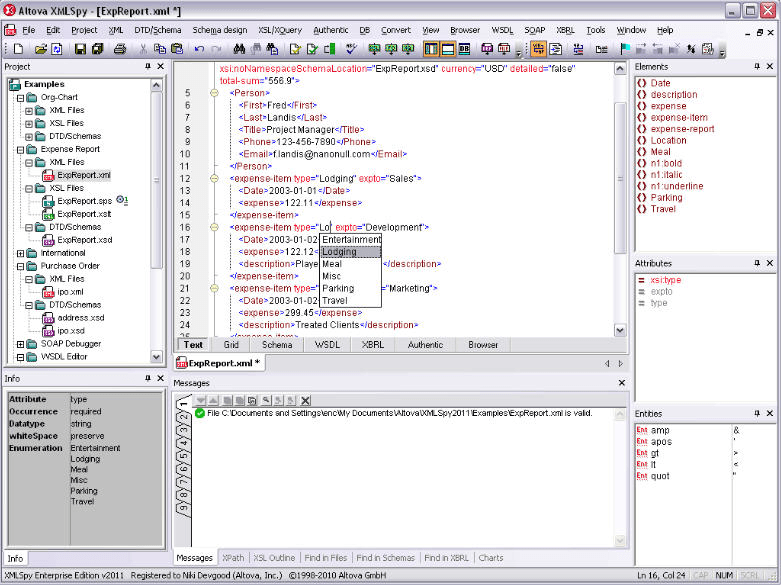Click the Validate XML green checkmark icon
This screenshot has width=781, height=585.
tap(312, 49)
